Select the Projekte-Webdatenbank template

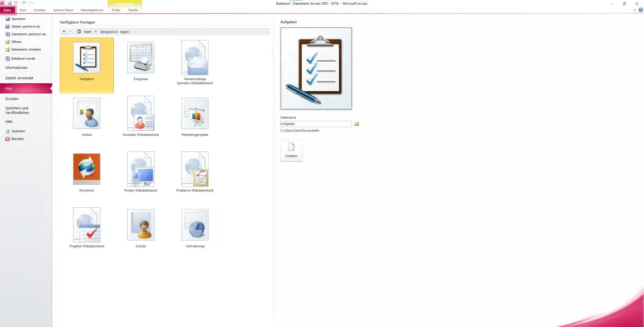pyautogui.click(x=86, y=226)
